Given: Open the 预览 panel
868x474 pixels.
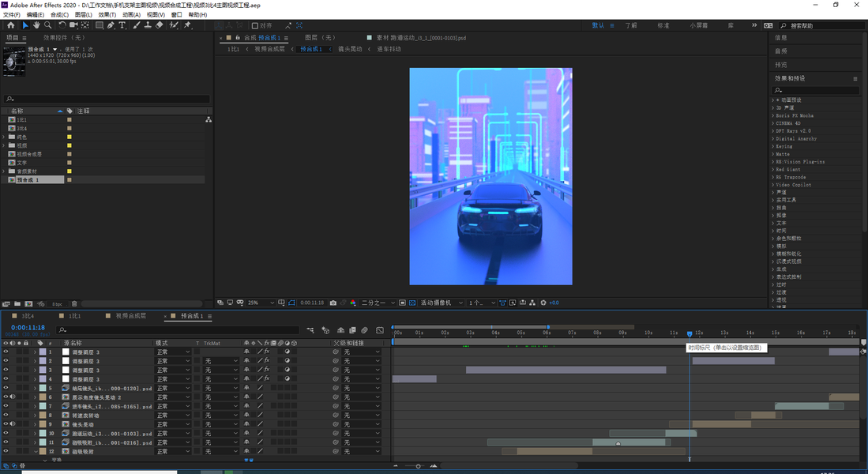Looking at the screenshot, I should (x=781, y=65).
